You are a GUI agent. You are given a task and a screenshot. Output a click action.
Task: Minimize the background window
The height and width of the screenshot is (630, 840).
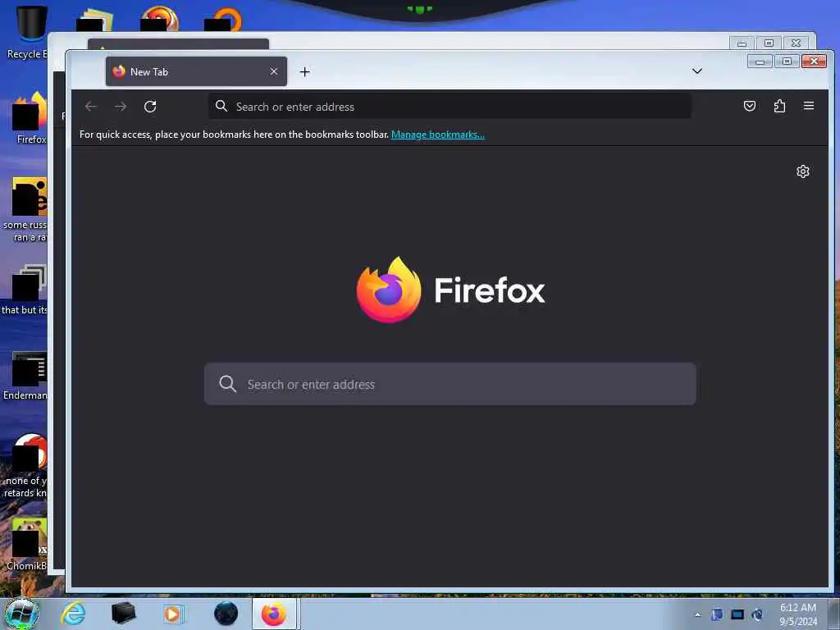(742, 43)
